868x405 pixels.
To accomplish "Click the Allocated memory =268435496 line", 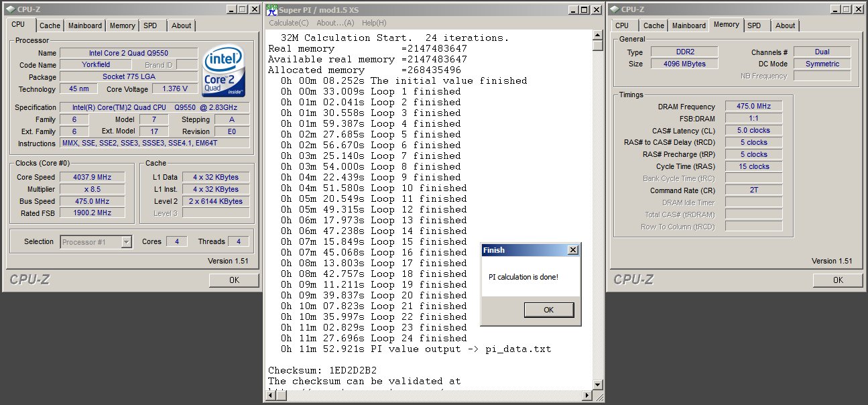I will coord(365,70).
